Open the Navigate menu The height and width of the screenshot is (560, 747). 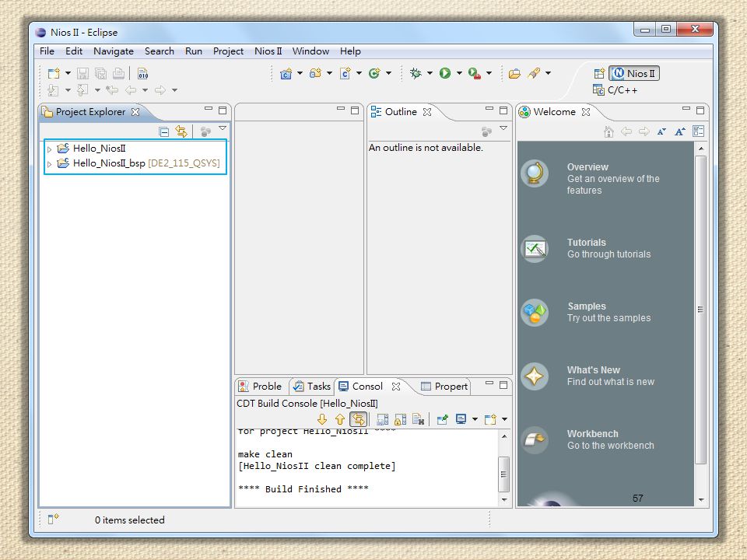(114, 51)
